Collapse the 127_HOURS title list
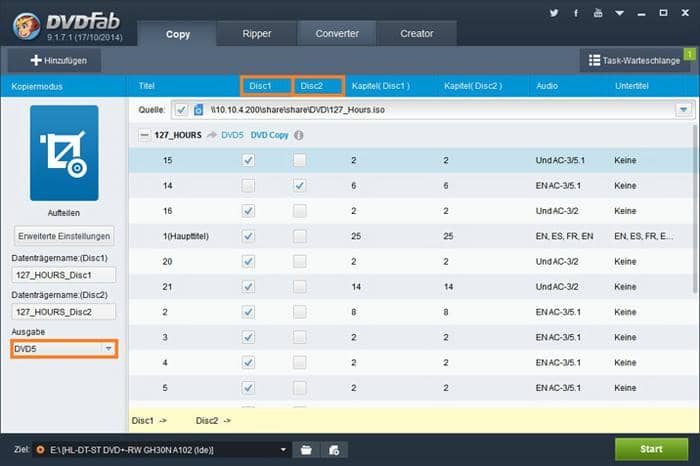The height and width of the screenshot is (466, 700). click(144, 135)
